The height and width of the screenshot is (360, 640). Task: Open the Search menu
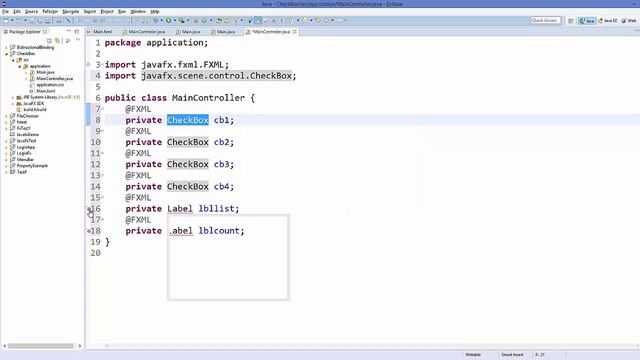coord(89,11)
